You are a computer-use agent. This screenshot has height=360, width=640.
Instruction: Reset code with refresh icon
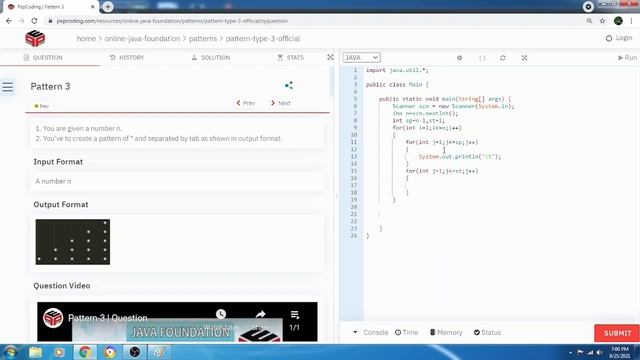pos(503,58)
